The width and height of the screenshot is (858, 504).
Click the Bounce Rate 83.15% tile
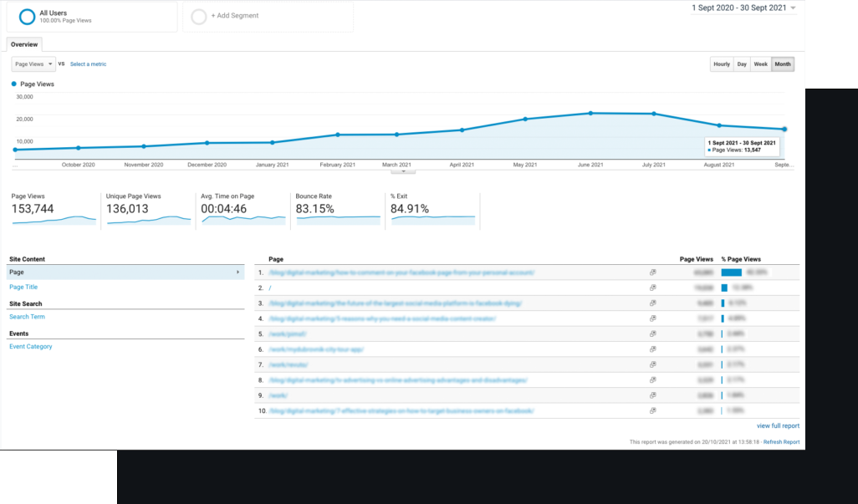[338, 210]
